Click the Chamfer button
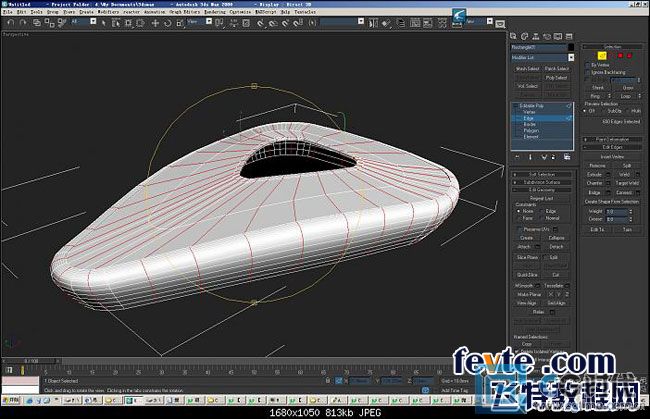650x419 pixels. (x=594, y=183)
